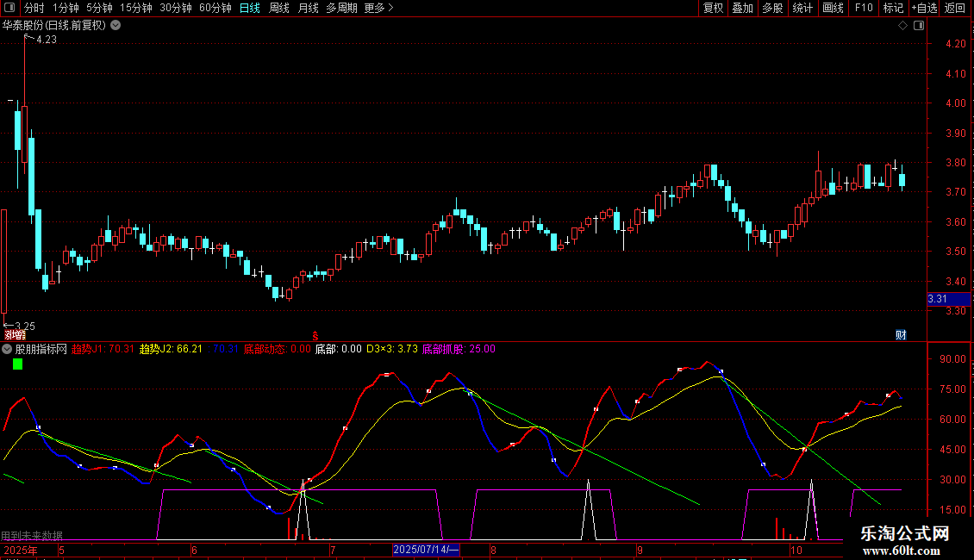Click the 叠加 overlay button
Image resolution: width=974 pixels, height=560 pixels.
click(743, 8)
